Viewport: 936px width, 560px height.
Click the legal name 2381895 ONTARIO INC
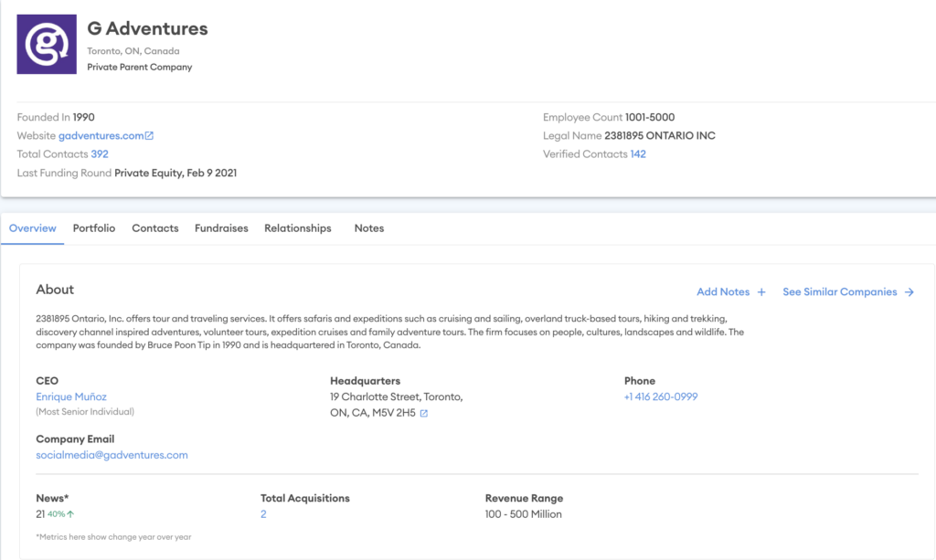[660, 135]
